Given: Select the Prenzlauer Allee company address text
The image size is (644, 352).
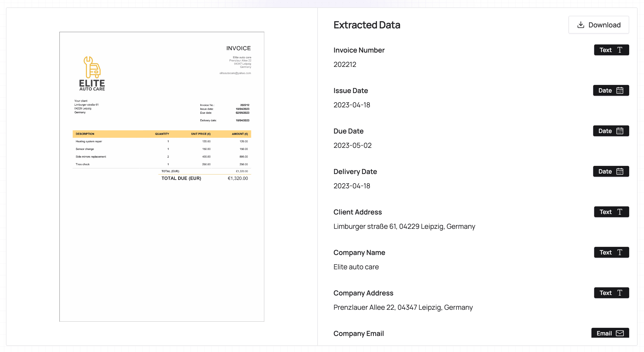Looking at the screenshot, I should (x=403, y=308).
